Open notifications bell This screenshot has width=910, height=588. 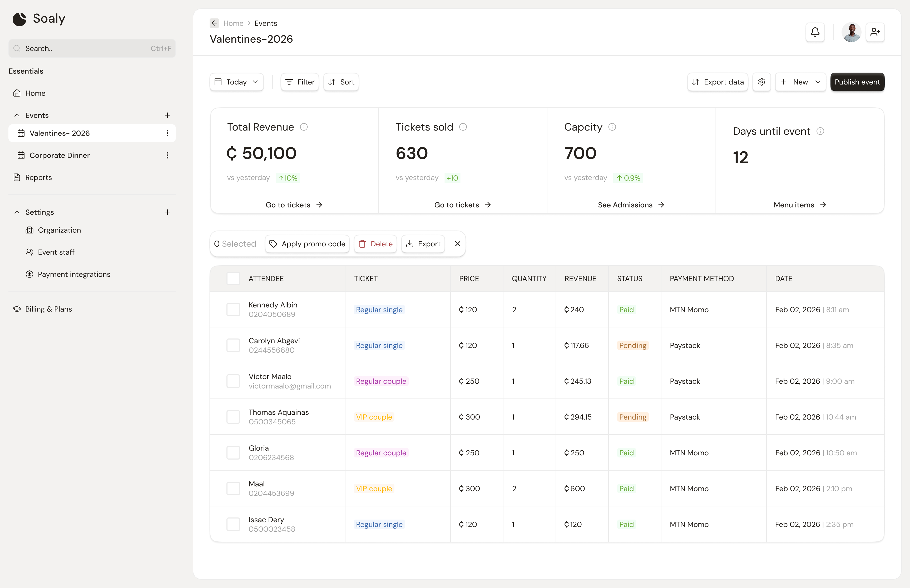pos(815,32)
